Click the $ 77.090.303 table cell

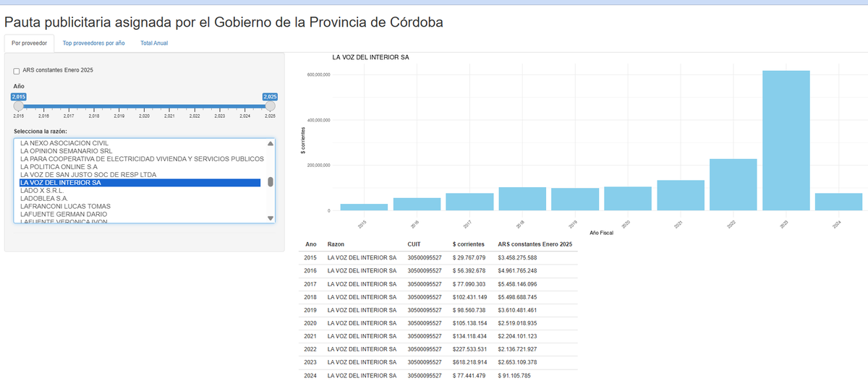(469, 284)
